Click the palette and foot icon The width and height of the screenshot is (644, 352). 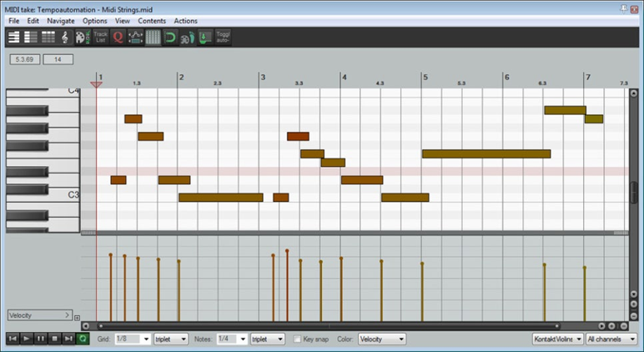(188, 38)
